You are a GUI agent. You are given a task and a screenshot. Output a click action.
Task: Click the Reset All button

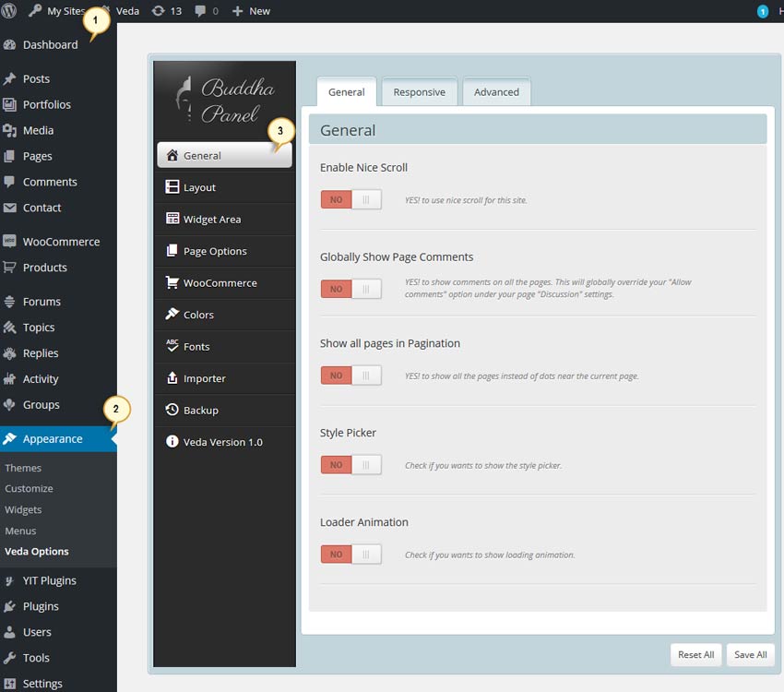695,654
